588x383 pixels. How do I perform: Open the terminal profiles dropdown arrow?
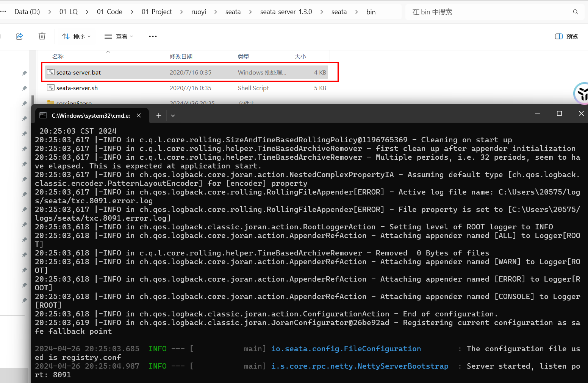(173, 115)
